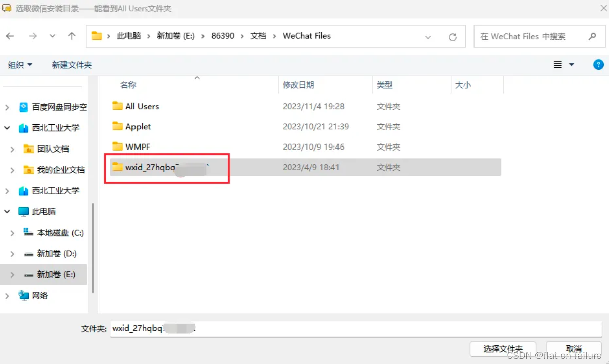Sort by the 类型 column header
The height and width of the screenshot is (364, 609).
[x=384, y=85]
